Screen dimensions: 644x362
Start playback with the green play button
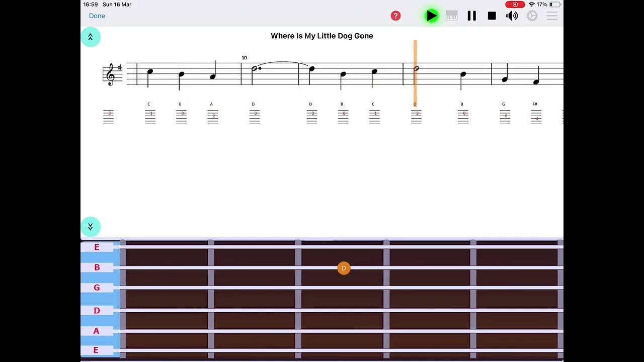[x=431, y=16]
